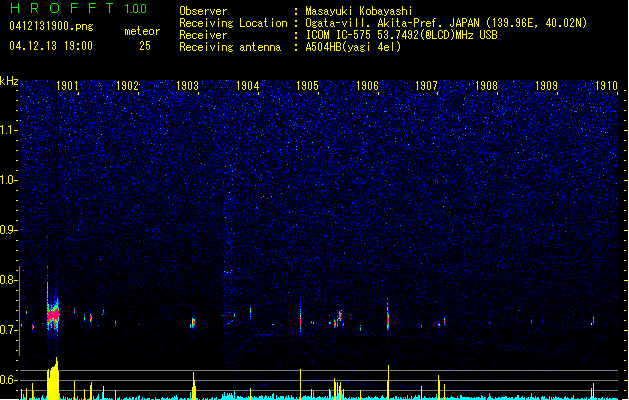Click the Receiving antenna label
Viewport: 629px width, 400px height.
coord(230,47)
